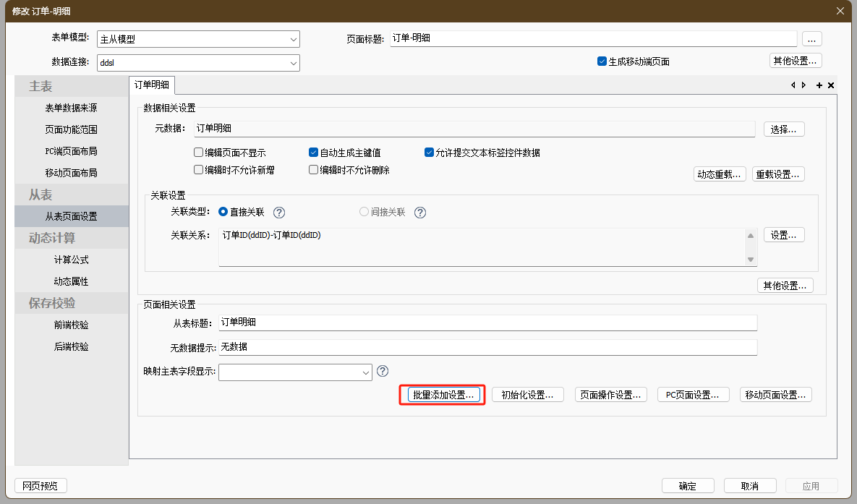Open 映射主表字段显示 combo box

[x=295, y=372]
